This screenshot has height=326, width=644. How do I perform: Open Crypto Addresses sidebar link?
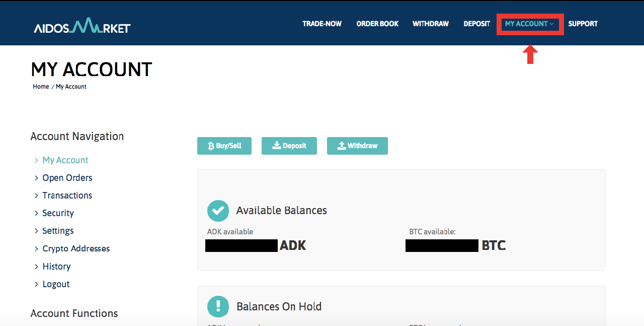tap(76, 248)
